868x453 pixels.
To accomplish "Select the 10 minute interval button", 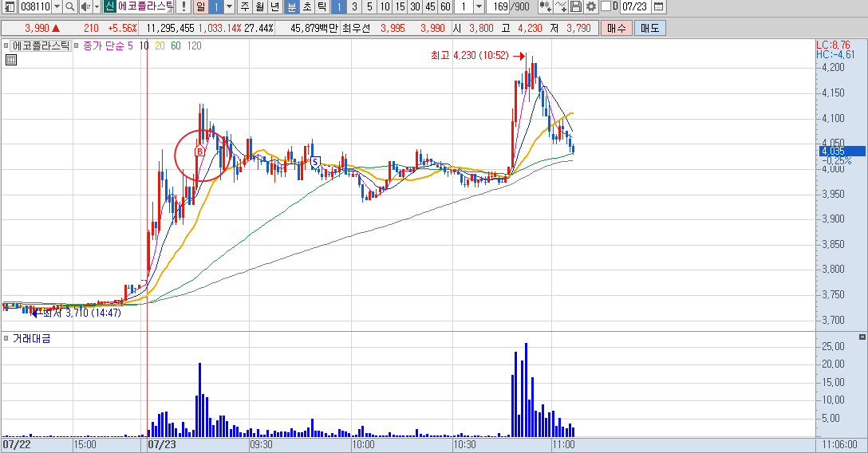I will pyautogui.click(x=385, y=6).
